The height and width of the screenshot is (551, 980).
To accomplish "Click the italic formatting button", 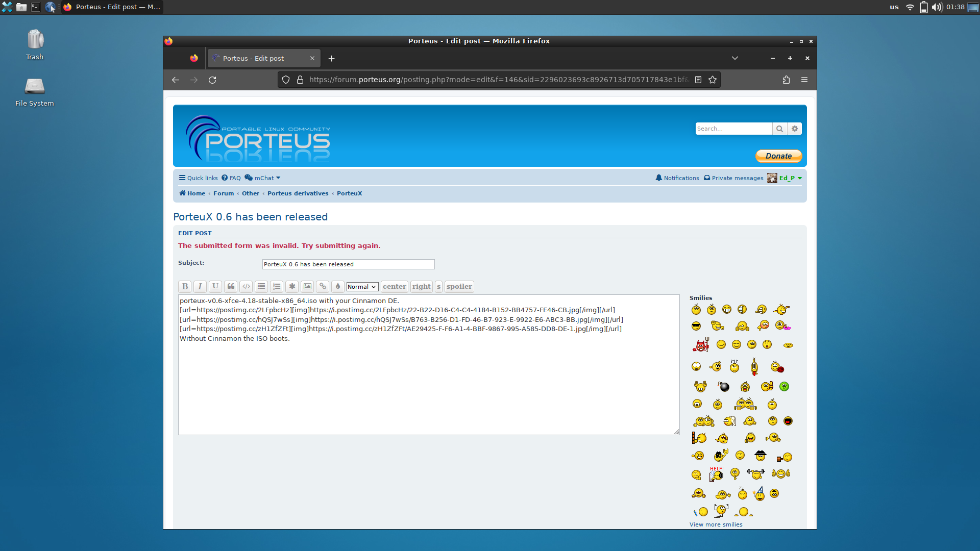I will [200, 287].
